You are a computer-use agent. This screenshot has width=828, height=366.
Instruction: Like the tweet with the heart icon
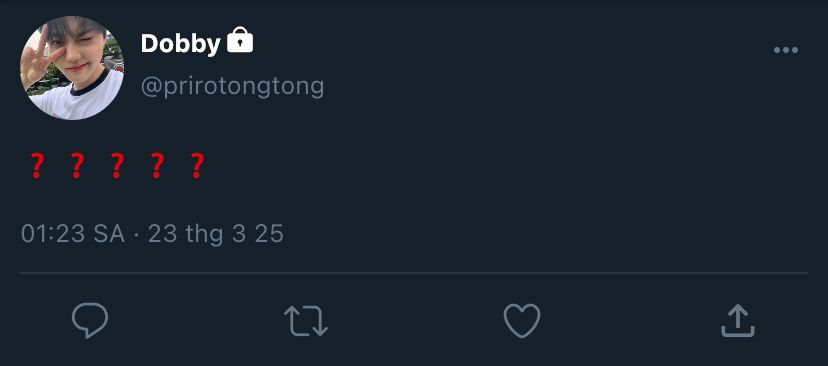tap(522, 321)
